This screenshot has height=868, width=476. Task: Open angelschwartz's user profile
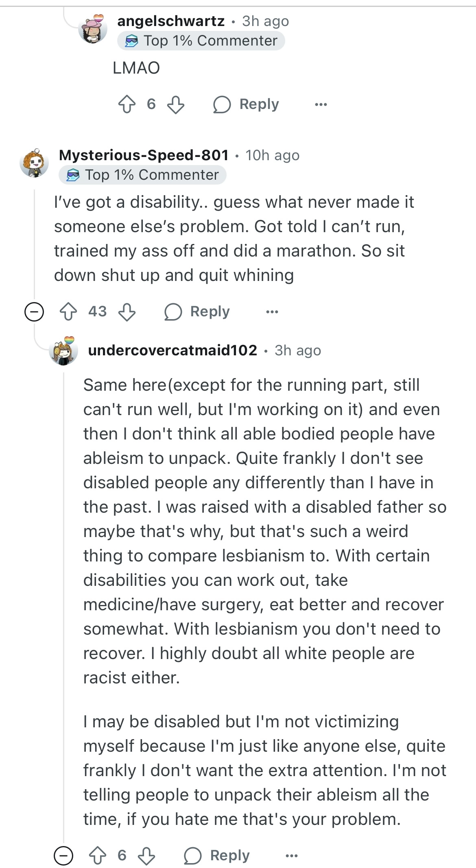[171, 21]
